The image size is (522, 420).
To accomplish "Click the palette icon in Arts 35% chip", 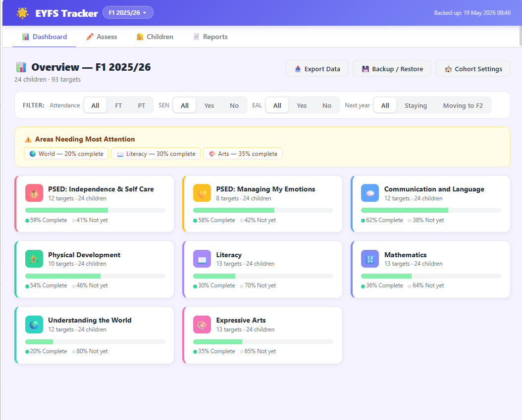I will point(212,154).
